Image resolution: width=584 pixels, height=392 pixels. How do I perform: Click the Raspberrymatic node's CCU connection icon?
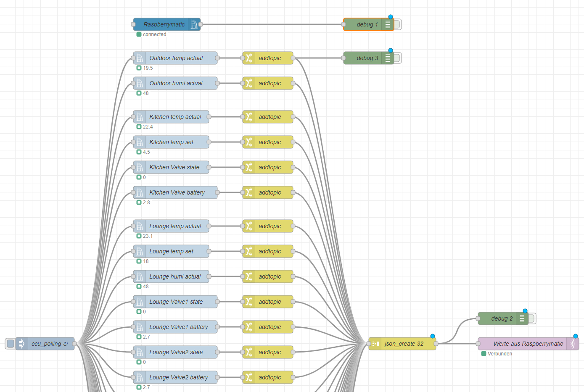tap(194, 24)
